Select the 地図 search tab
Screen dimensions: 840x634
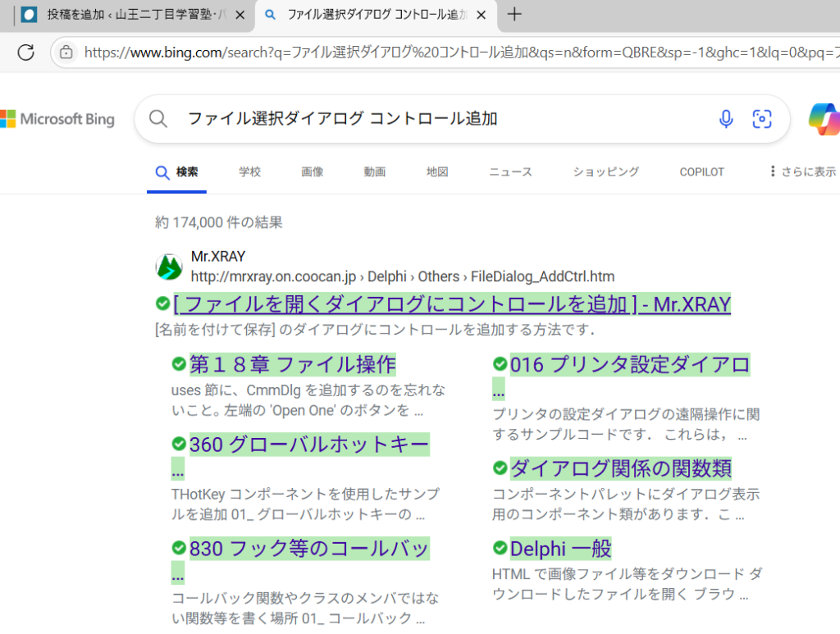[x=437, y=172]
